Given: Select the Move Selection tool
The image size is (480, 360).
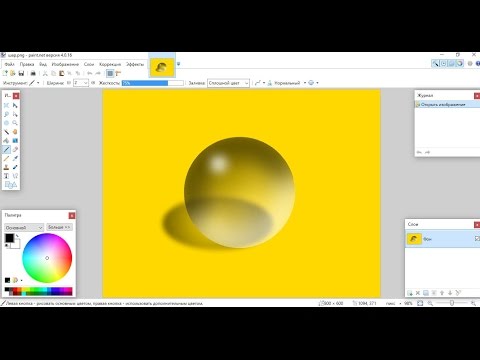Looking at the screenshot, I should point(15,114).
